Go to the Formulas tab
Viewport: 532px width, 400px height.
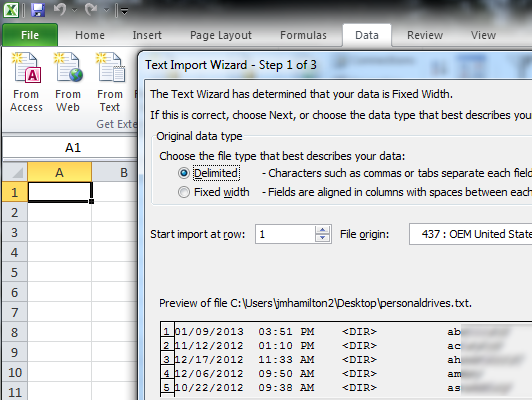tap(303, 35)
